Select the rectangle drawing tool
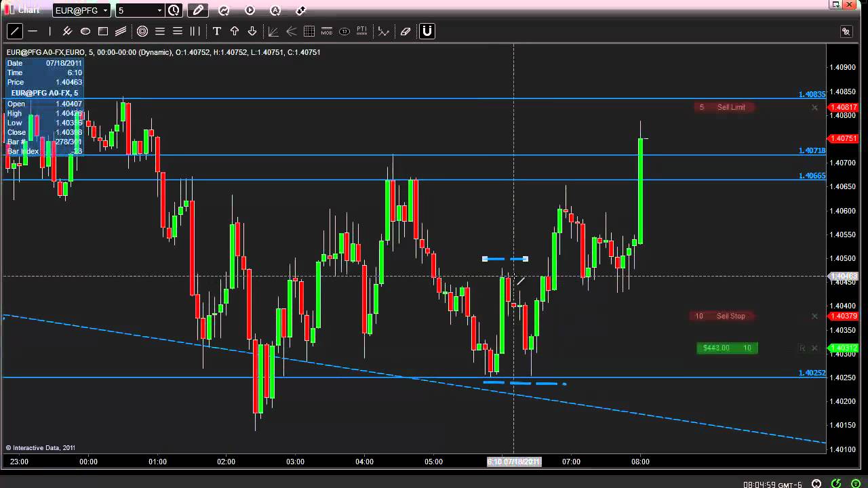The width and height of the screenshot is (868, 488). [x=103, y=31]
